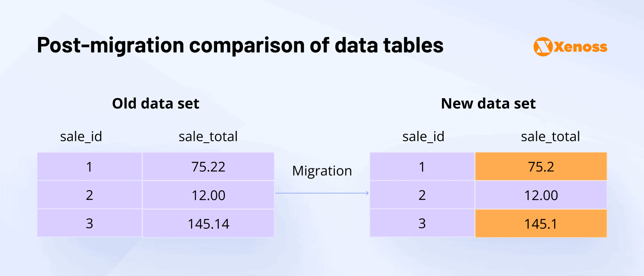This screenshot has width=644, height=276.
Task: Click the migration arrow between tables
Action: click(322, 193)
